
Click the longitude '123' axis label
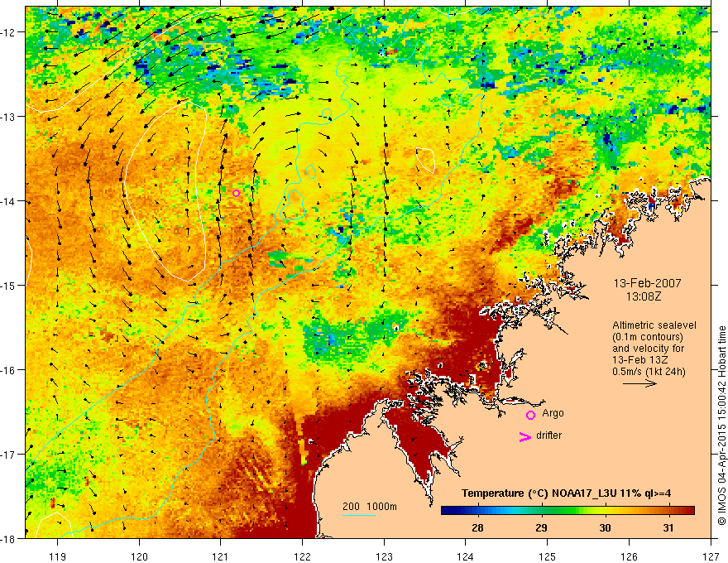click(x=384, y=556)
